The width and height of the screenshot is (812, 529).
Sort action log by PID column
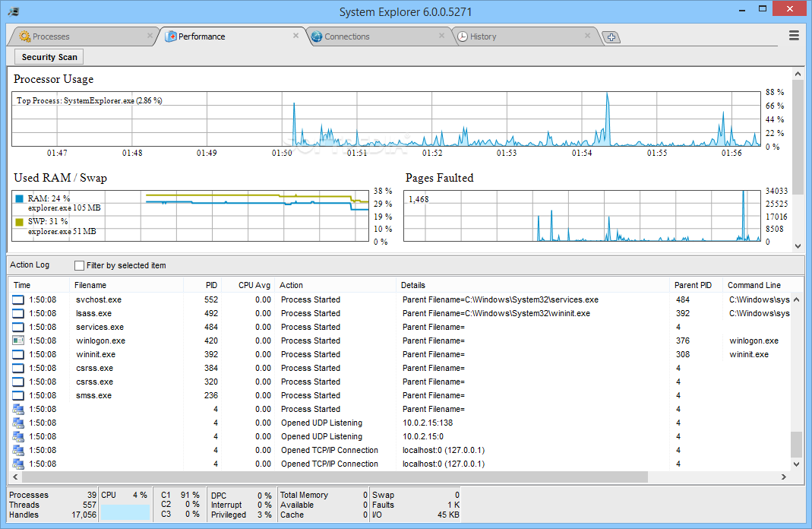pos(203,285)
